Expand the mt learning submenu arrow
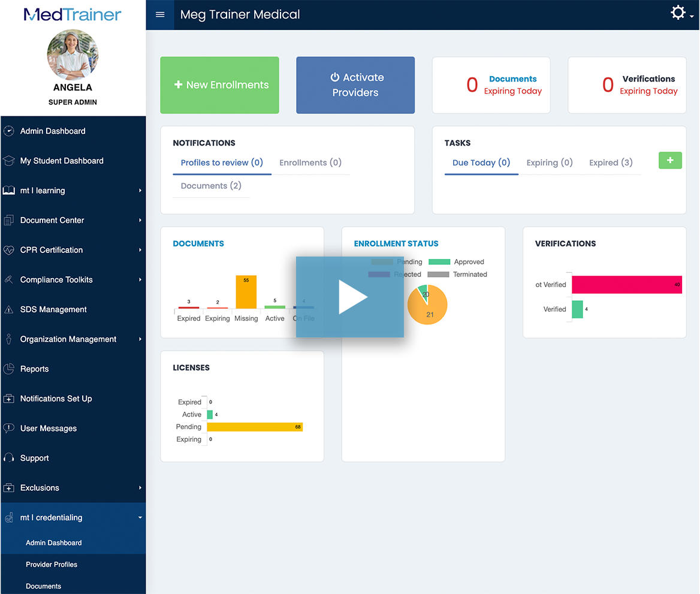 pyautogui.click(x=140, y=190)
